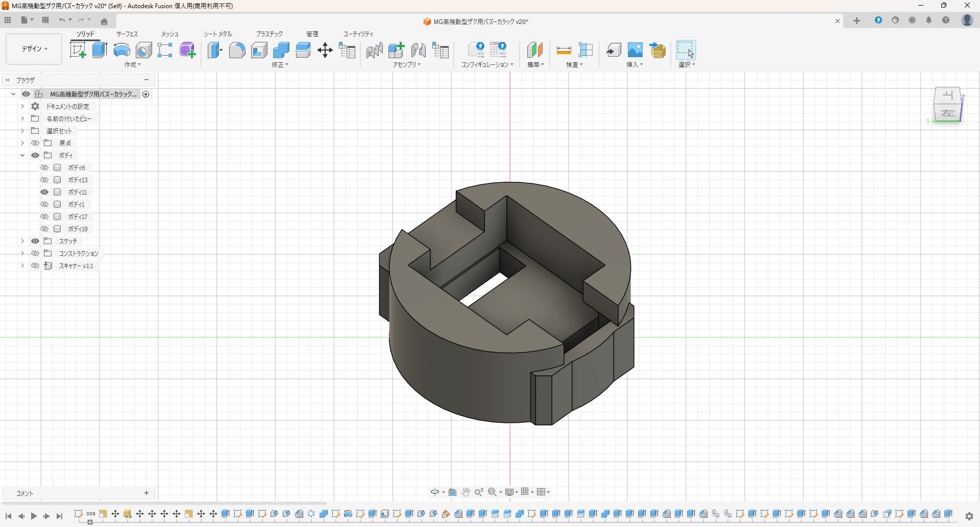Open the 修正 menu label
Viewport: 980px width, 527px height.
(x=280, y=65)
